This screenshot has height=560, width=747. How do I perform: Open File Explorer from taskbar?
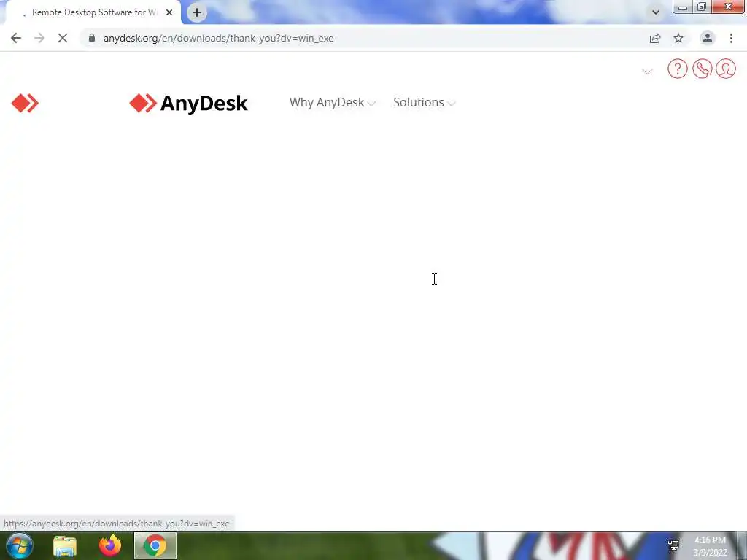tap(65, 545)
